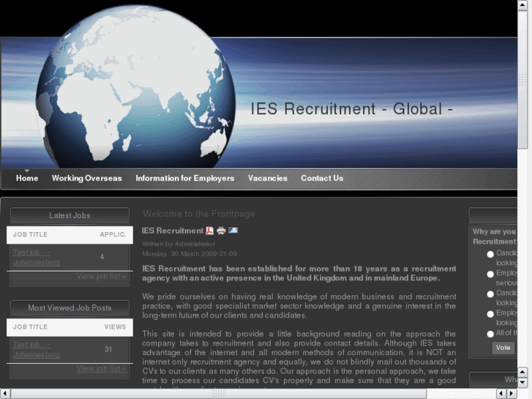
Task: Click the vertical scrollbar up arrow at top
Action: (x=522, y=5)
